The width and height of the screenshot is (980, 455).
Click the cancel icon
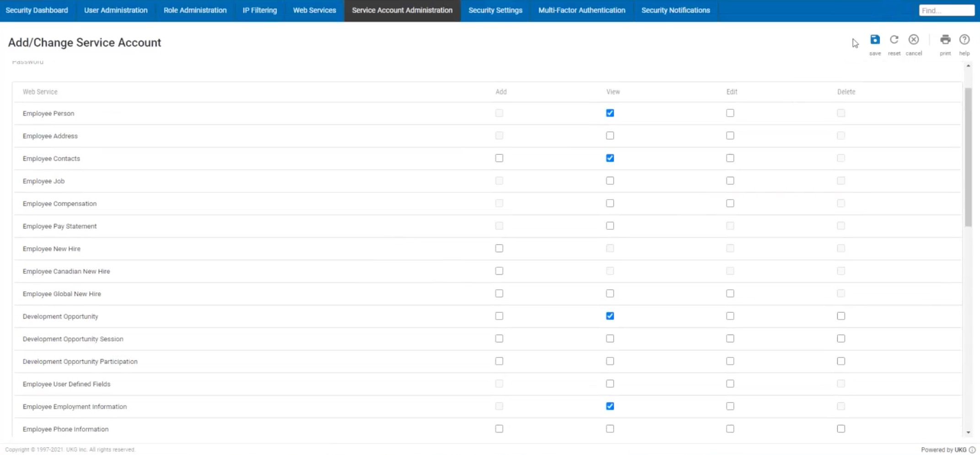[x=914, y=40]
